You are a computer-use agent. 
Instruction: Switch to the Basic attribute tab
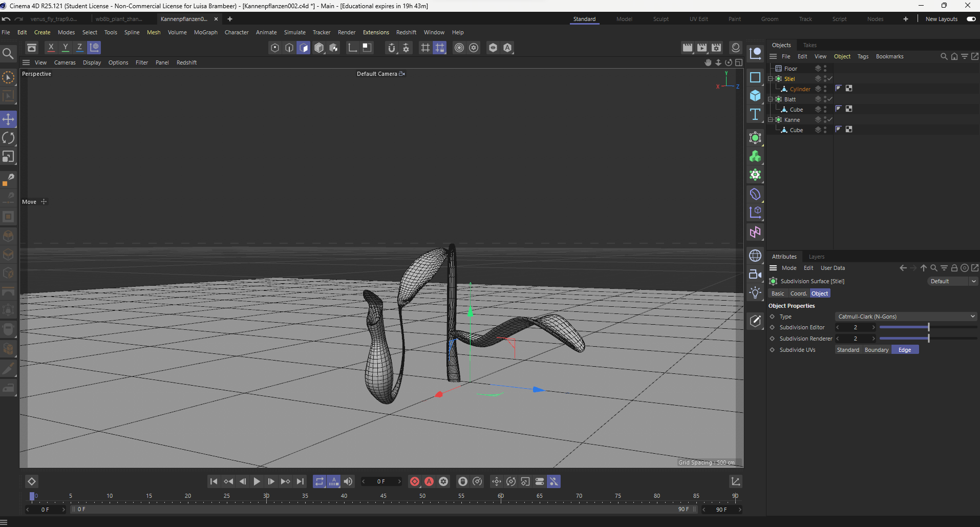coord(778,293)
